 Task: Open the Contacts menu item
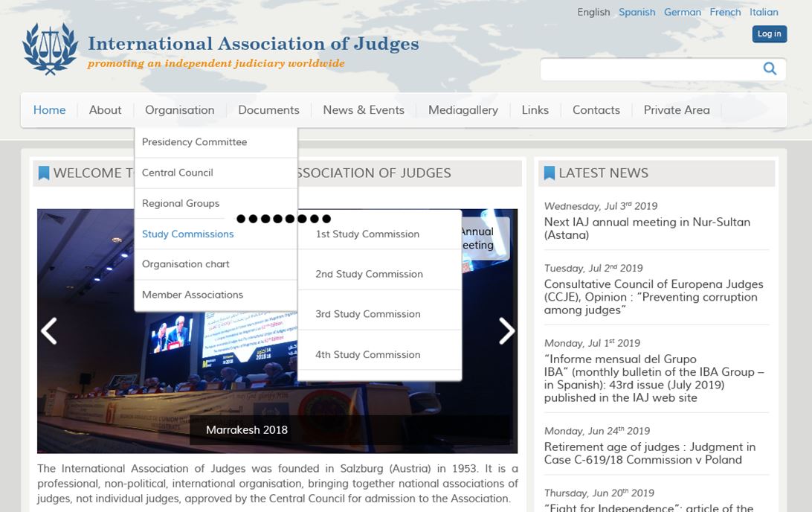(596, 110)
